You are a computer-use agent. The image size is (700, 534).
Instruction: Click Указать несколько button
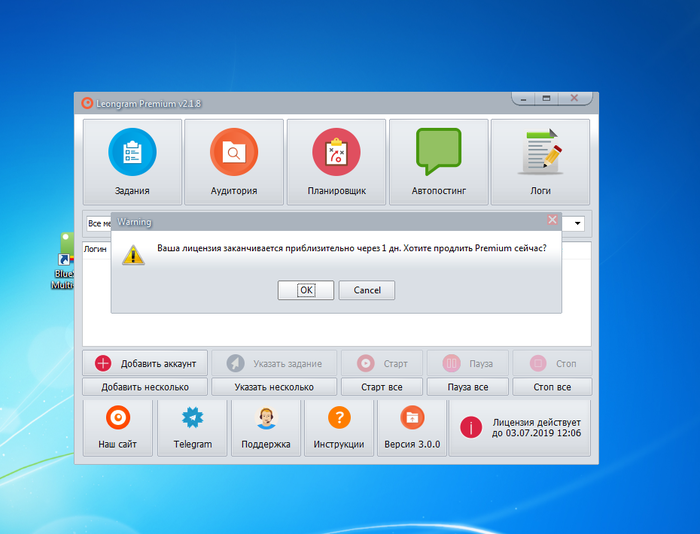pyautogui.click(x=274, y=387)
